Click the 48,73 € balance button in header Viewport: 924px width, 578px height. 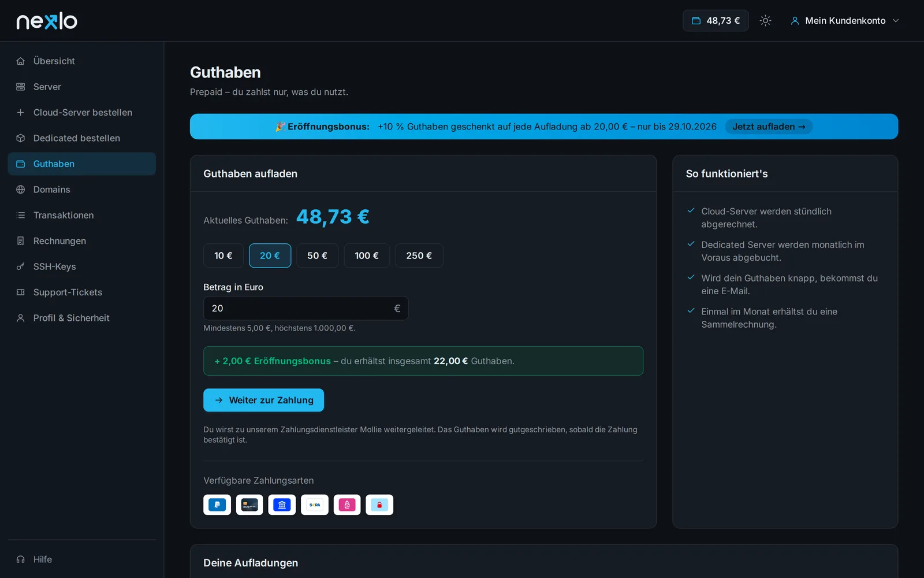(x=716, y=21)
